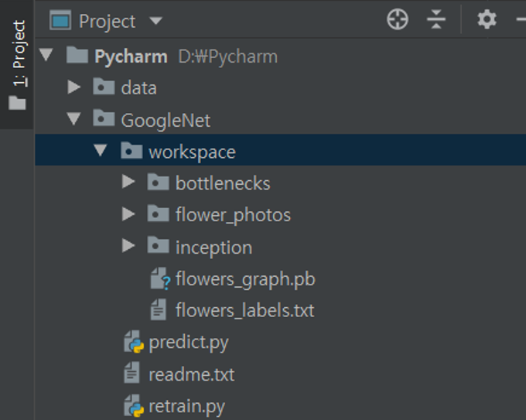Click the flower_photos folder icon
The width and height of the screenshot is (526, 420).
click(x=158, y=213)
